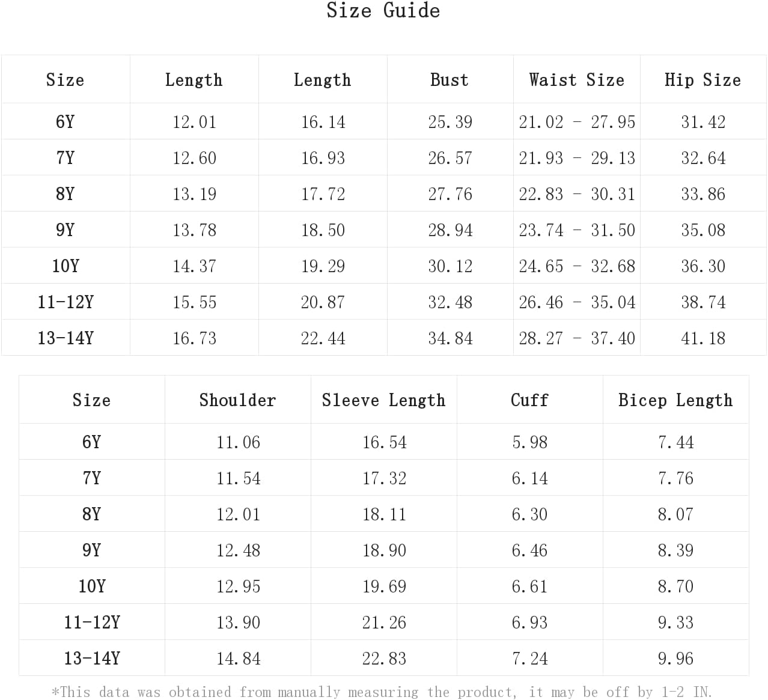Select waist range 21.02 - 27.95
The image size is (768, 700).
tap(577, 122)
